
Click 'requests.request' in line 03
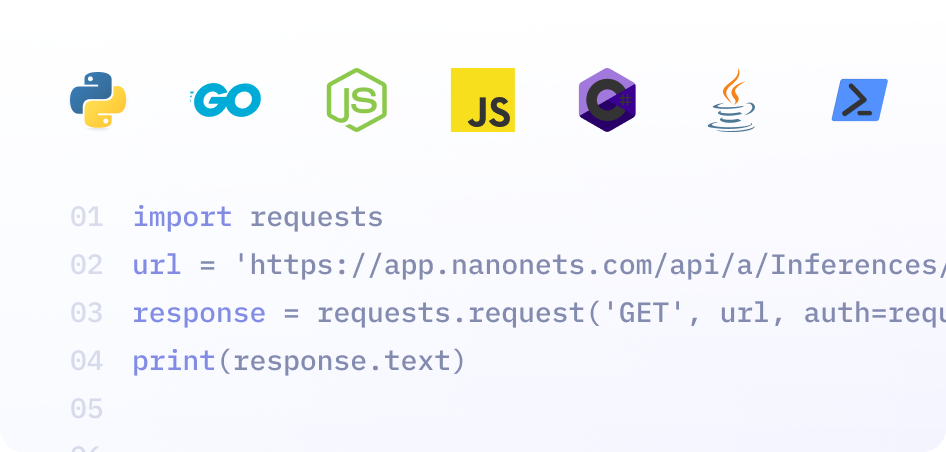pos(450,313)
